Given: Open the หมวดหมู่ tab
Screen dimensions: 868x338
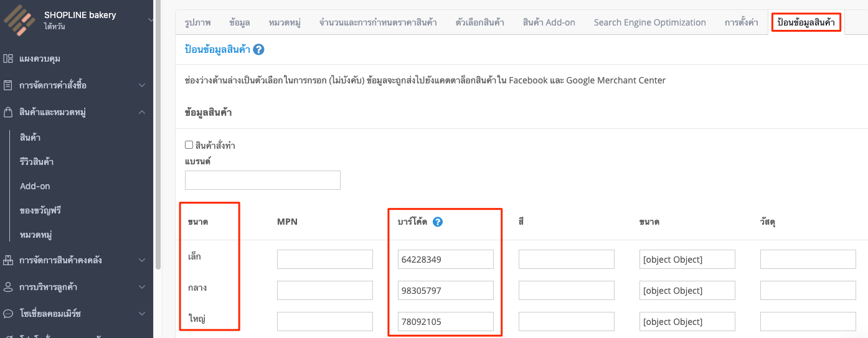Looking at the screenshot, I should [x=285, y=22].
